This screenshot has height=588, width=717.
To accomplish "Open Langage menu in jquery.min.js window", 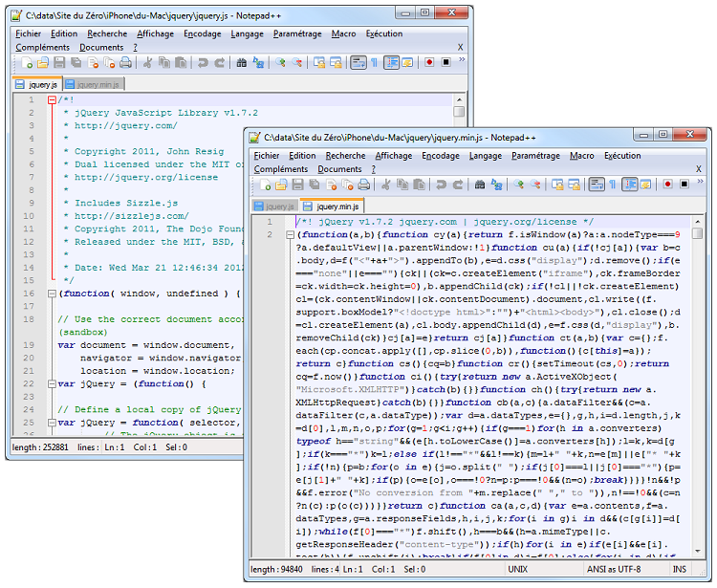I will coord(486,156).
